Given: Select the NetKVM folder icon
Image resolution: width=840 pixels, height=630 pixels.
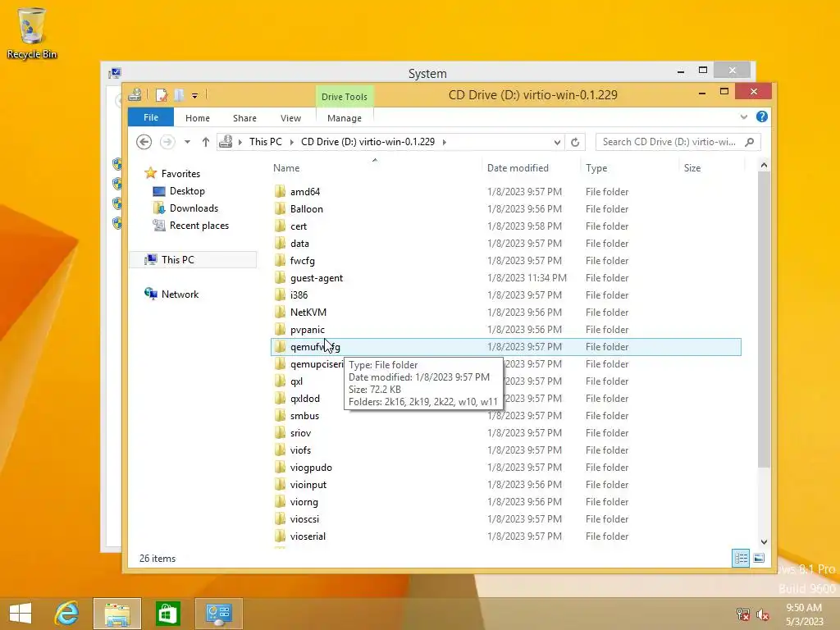Looking at the screenshot, I should (280, 313).
